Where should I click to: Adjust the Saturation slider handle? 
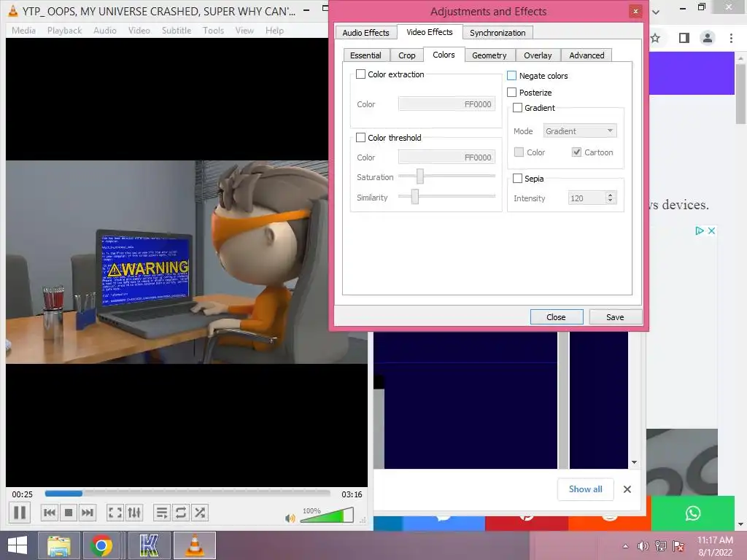pos(419,176)
